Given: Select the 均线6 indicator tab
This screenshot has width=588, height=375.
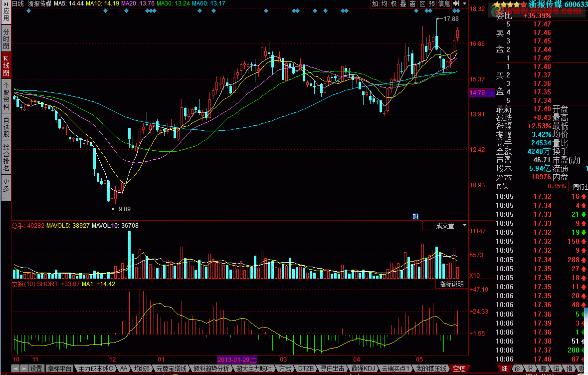Looking at the screenshot, I should click(x=142, y=369).
